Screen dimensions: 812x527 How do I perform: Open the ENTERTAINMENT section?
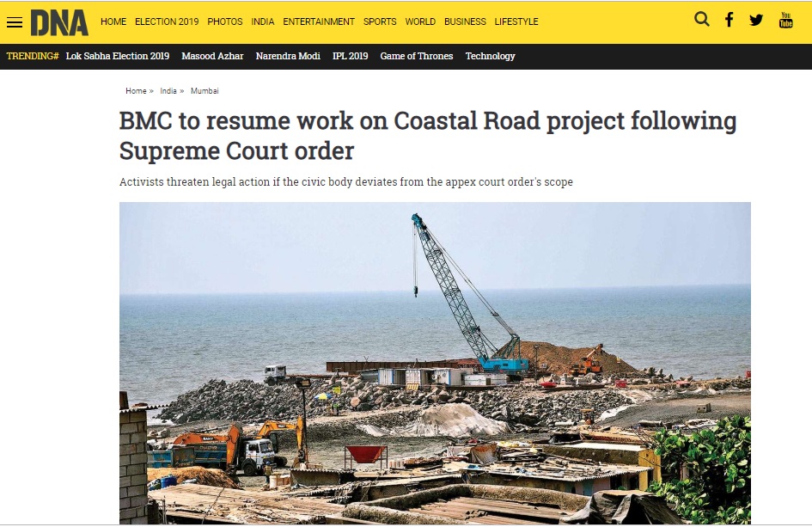(x=319, y=21)
